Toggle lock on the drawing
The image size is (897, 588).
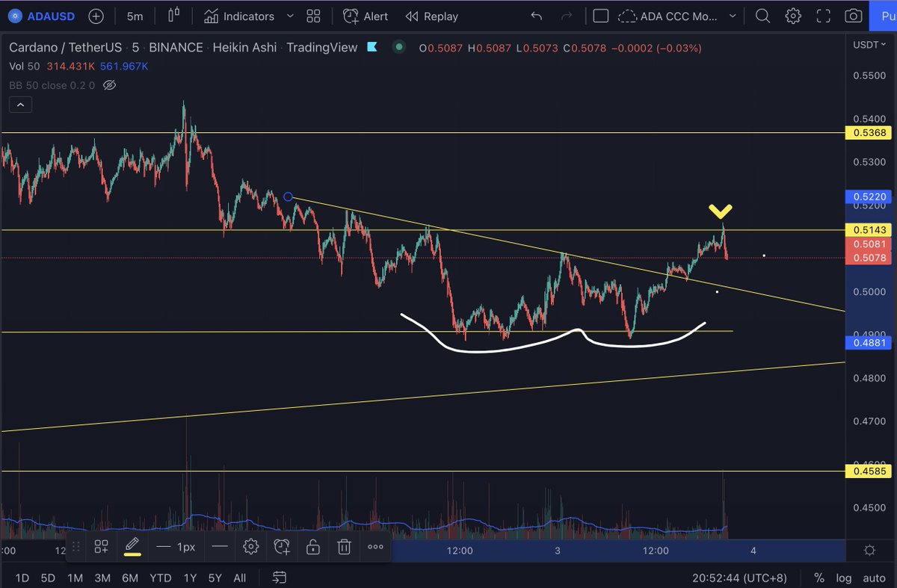pyautogui.click(x=313, y=547)
